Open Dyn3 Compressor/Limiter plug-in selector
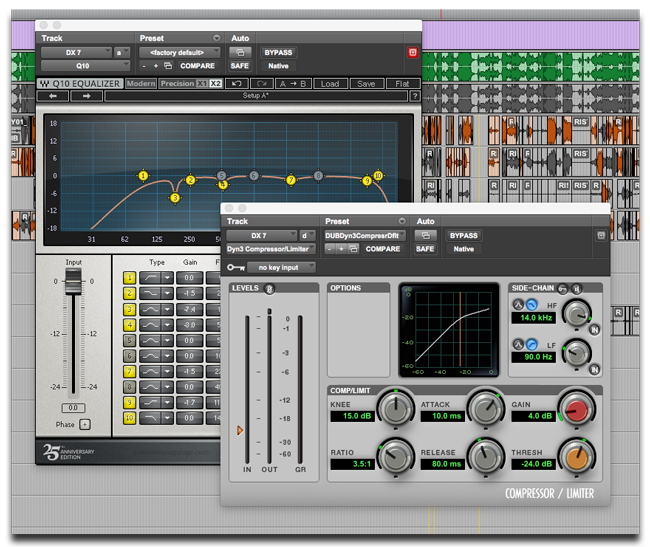Image resolution: width=650 pixels, height=547 pixels. tap(271, 249)
